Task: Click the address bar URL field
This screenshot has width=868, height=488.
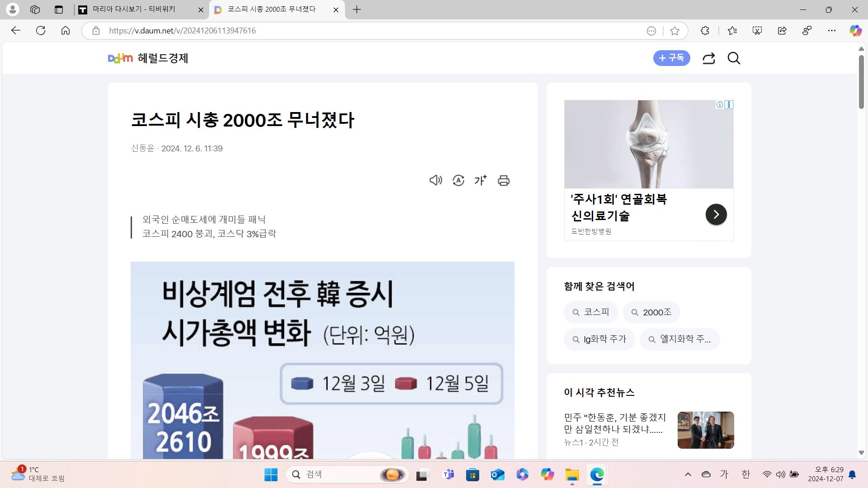Action: click(362, 31)
